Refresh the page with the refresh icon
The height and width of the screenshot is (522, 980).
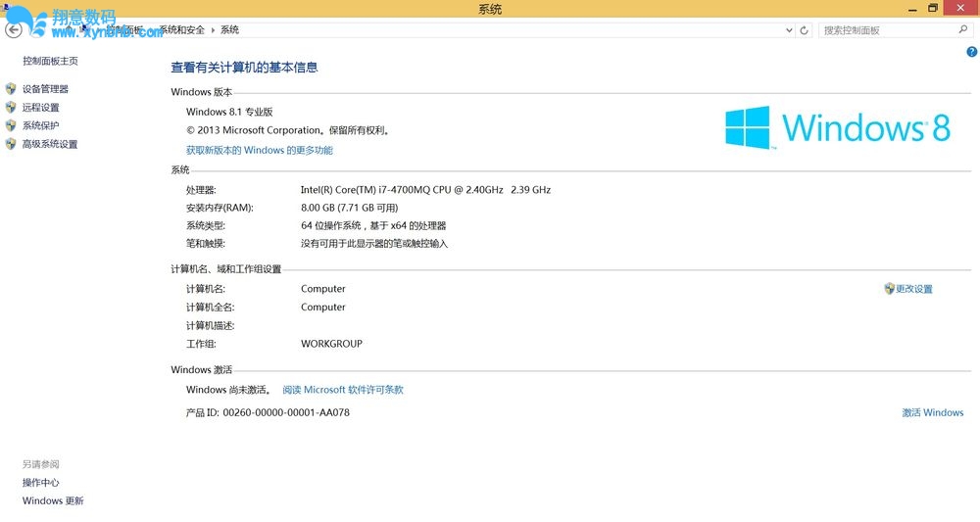(x=805, y=30)
